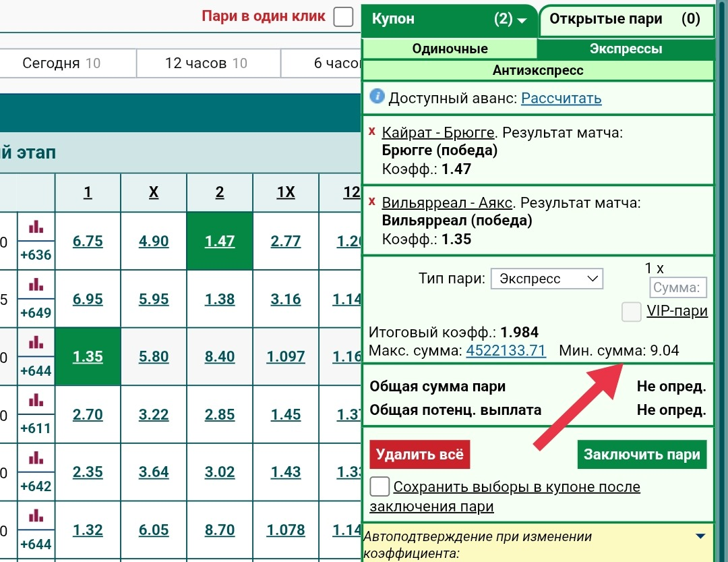Tick the VIP-пари checkbox

632,311
